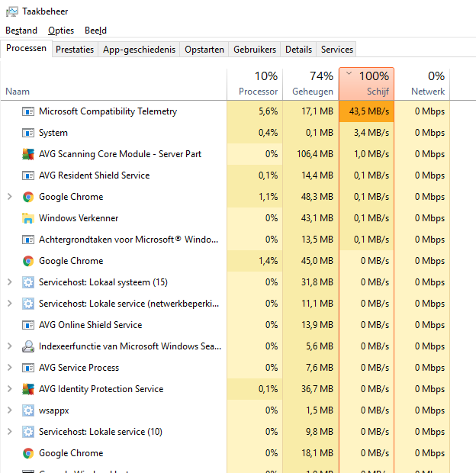Click the Microsoft Compatibility Telemetry process icon
The height and width of the screenshot is (473, 476).
[28, 111]
